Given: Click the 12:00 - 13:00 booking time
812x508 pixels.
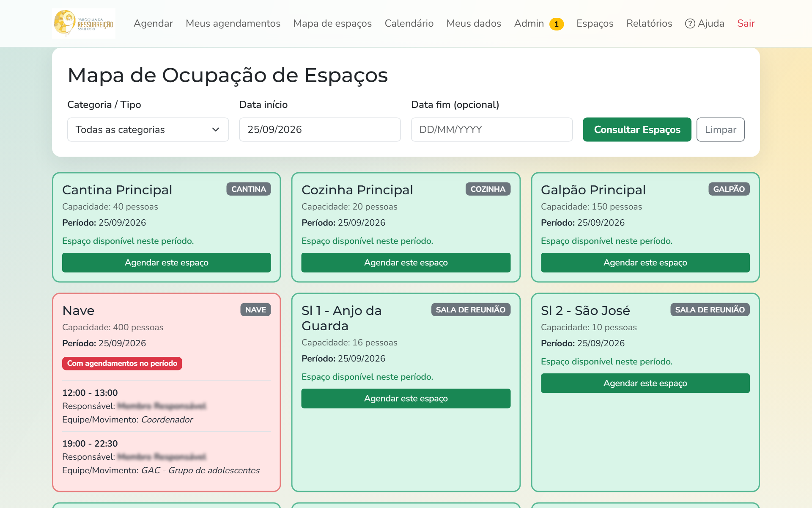Looking at the screenshot, I should 90,393.
